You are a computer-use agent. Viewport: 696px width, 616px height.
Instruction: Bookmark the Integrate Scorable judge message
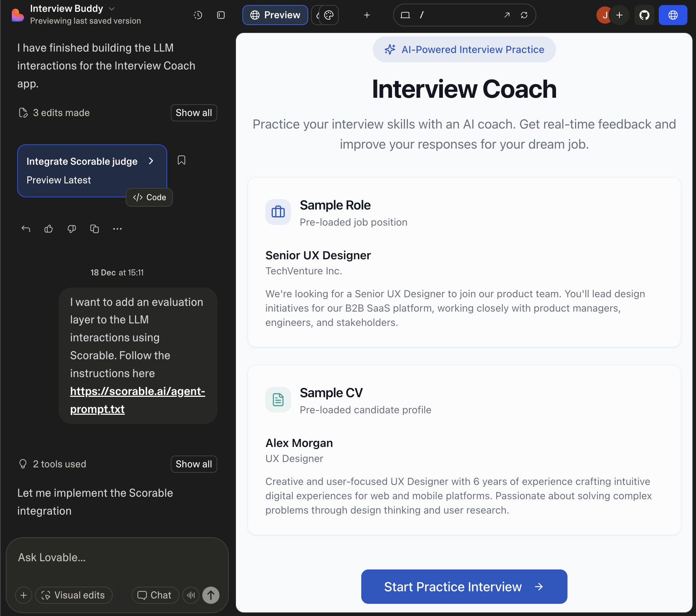click(182, 160)
